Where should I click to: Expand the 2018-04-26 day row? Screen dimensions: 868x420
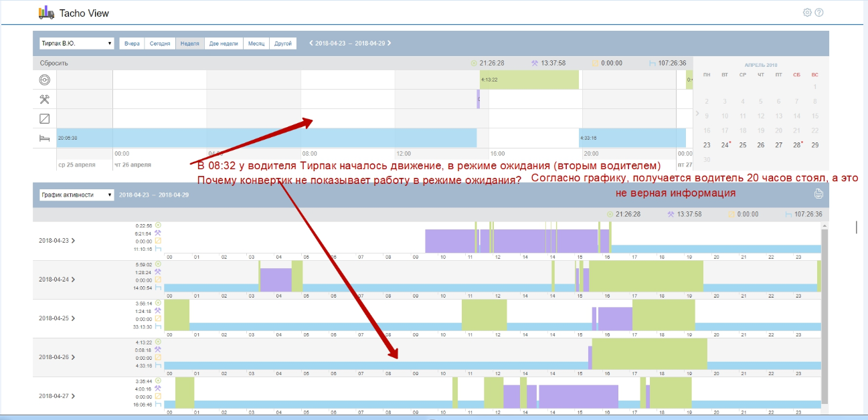pos(72,357)
